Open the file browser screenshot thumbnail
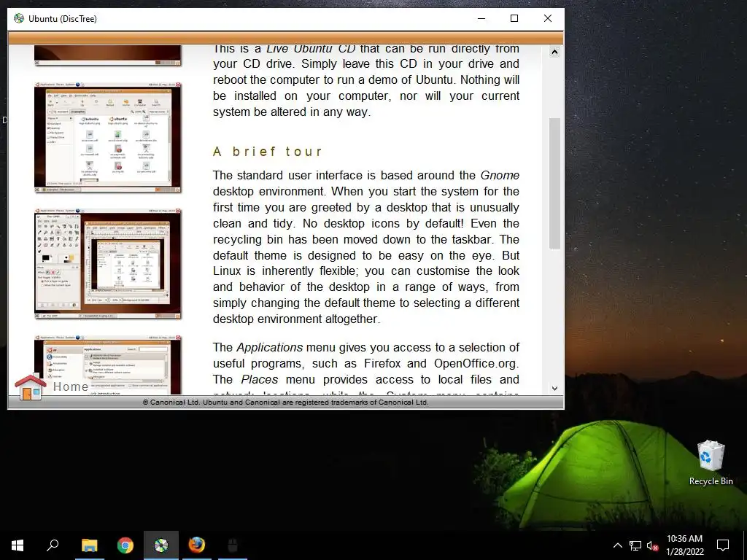Image resolution: width=747 pixels, height=560 pixels. pyautogui.click(x=108, y=137)
